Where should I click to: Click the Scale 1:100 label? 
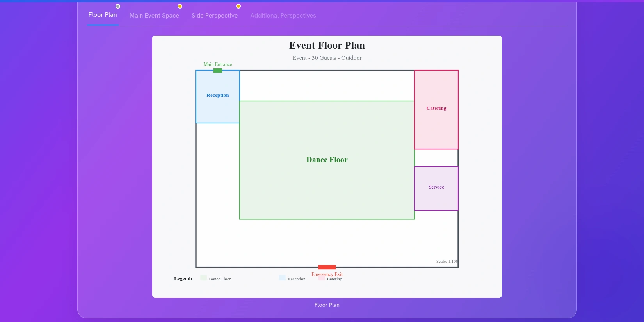[x=447, y=262]
